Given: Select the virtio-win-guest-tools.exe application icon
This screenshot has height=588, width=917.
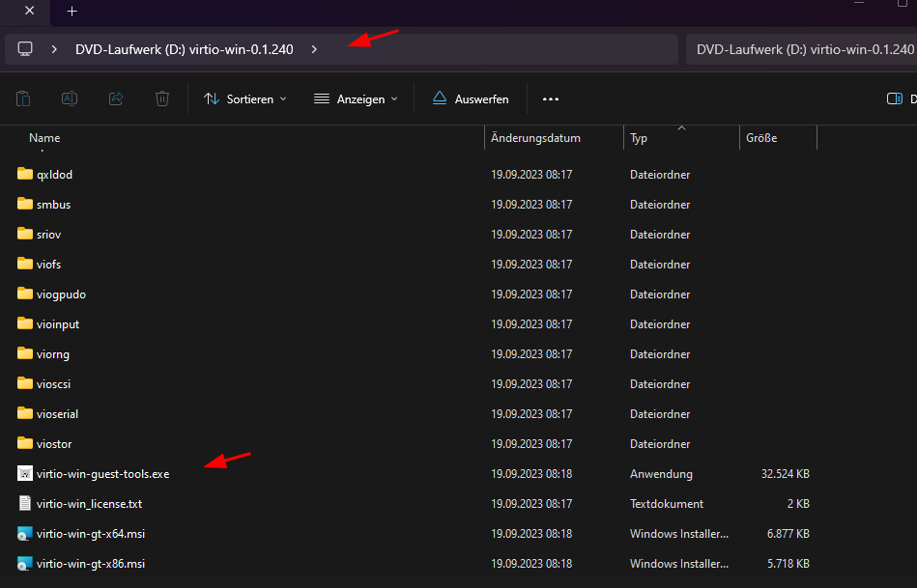Looking at the screenshot, I should 24,473.
